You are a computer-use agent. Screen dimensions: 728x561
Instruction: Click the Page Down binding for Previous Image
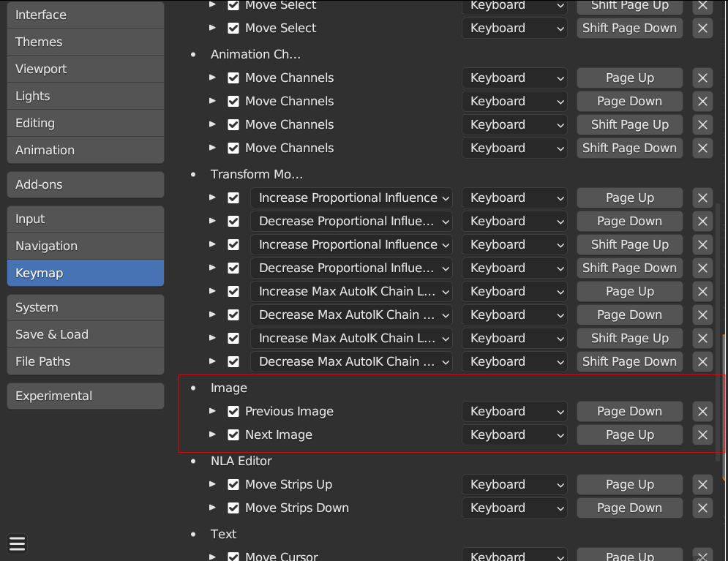tap(629, 411)
